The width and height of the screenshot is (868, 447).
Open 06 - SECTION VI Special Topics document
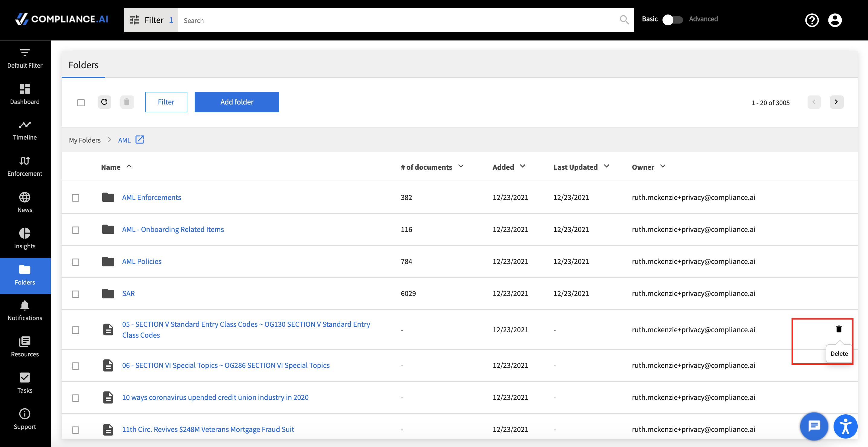226,365
